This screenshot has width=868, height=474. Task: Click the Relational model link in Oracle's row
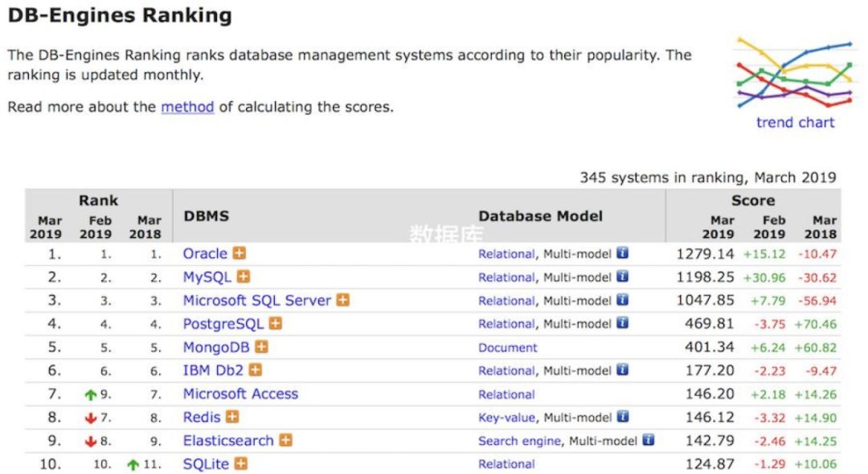coord(506,254)
